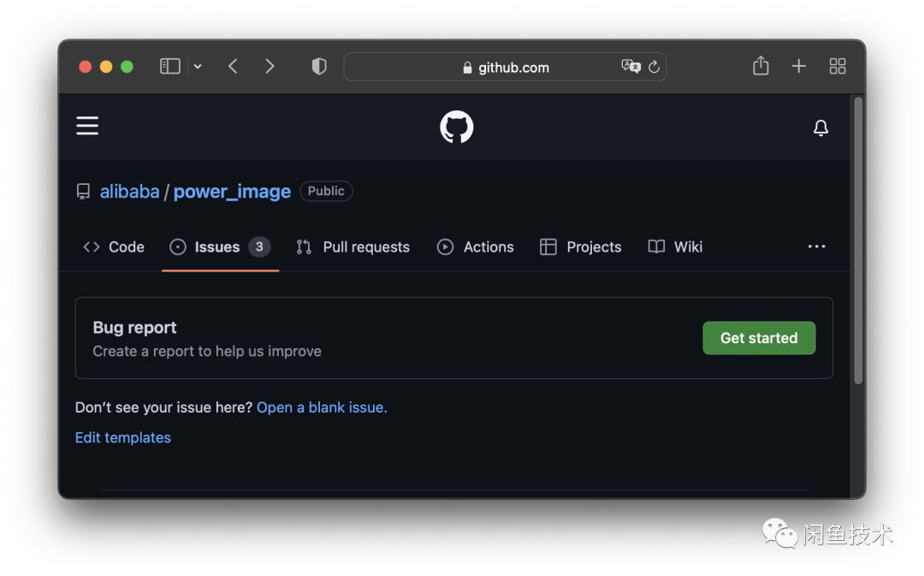This screenshot has width=924, height=576.
Task: Go forward to next page
Action: click(x=269, y=66)
